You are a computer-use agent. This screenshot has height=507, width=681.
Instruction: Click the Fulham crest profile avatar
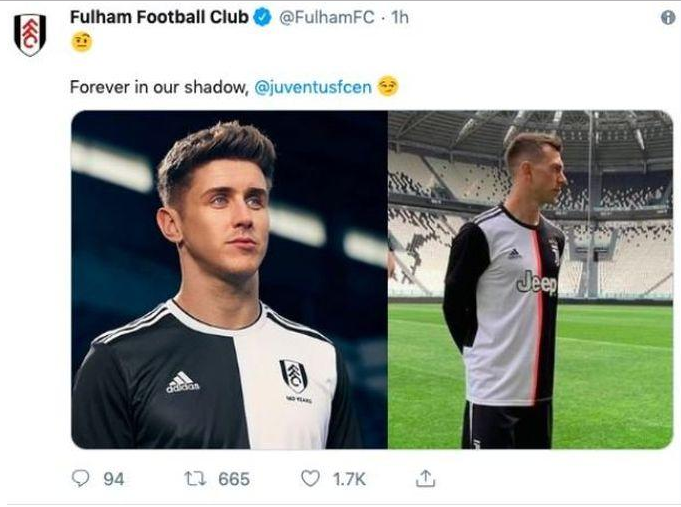[x=30, y=34]
